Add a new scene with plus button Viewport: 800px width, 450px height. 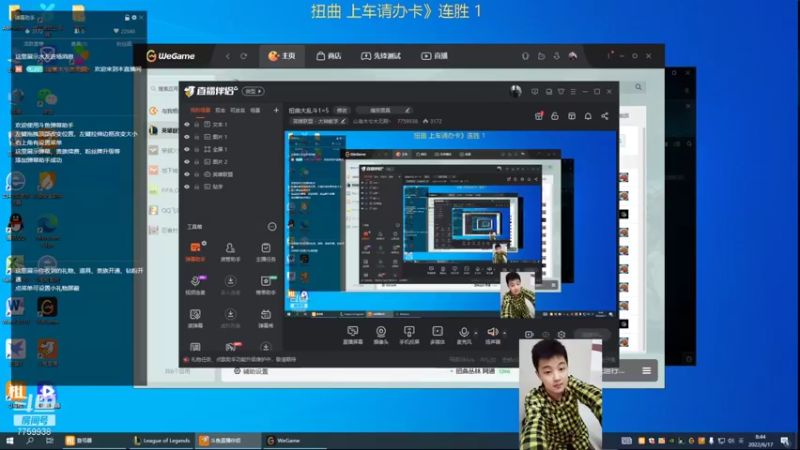[276, 110]
